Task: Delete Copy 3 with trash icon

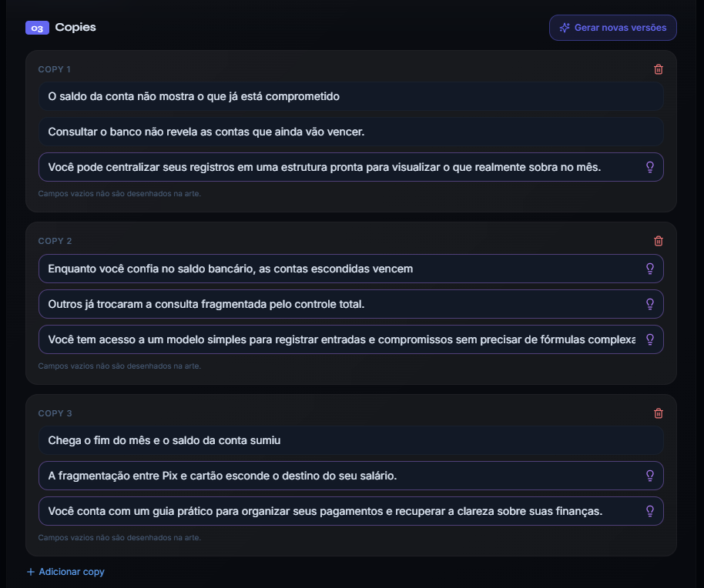Action: [x=659, y=413]
